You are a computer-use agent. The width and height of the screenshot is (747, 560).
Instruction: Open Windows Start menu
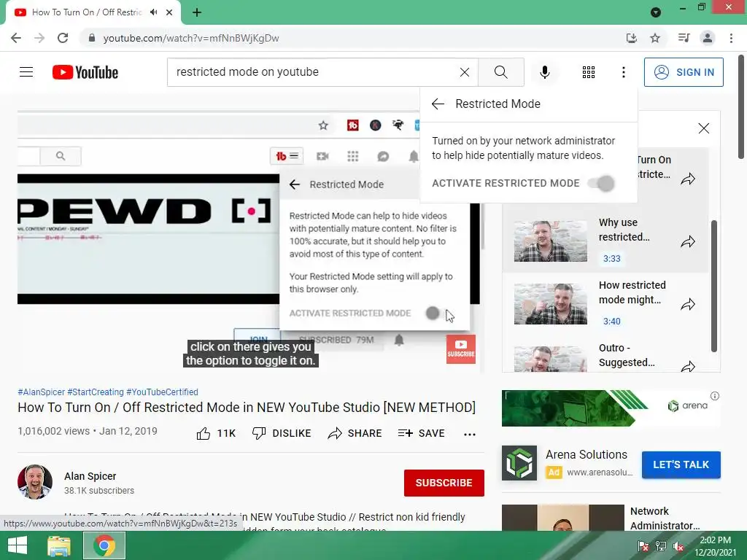[18, 545]
